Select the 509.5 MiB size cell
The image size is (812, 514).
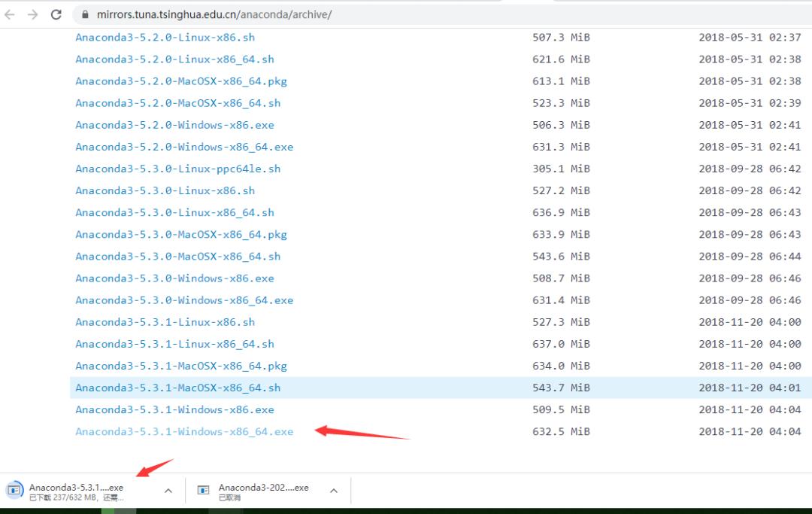coord(562,410)
